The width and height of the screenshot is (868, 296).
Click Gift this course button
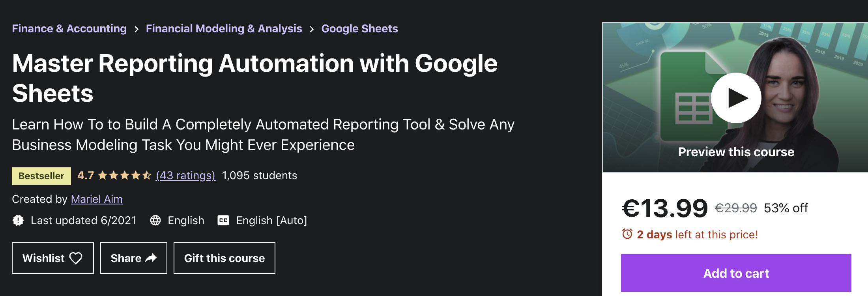(x=224, y=258)
